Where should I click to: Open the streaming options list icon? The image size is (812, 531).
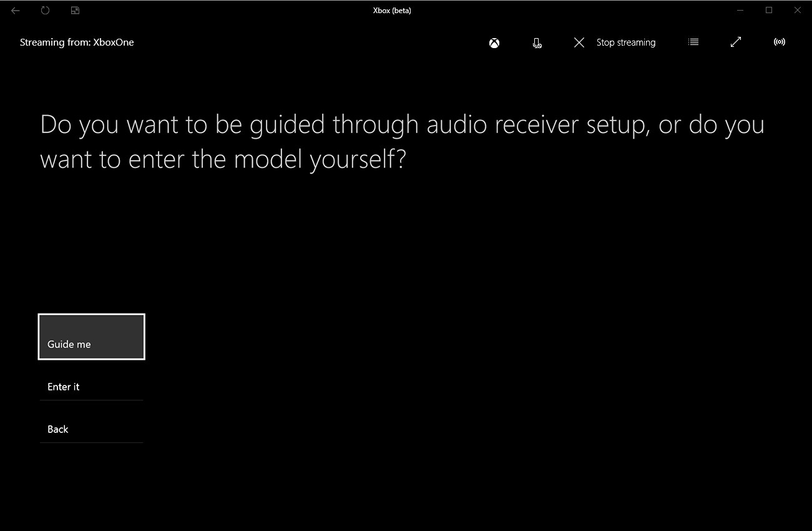pos(693,42)
